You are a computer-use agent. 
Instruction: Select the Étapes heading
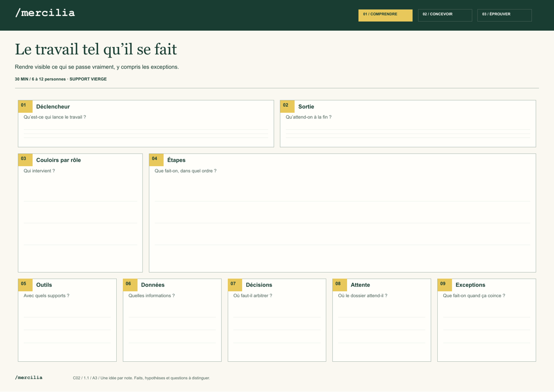(x=176, y=160)
